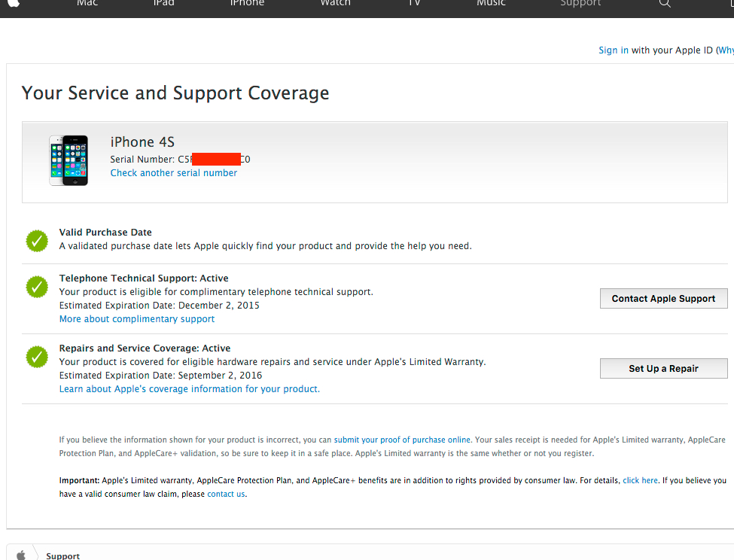This screenshot has height=560, width=734.
Task: Follow the Check another serial number link
Action: click(x=173, y=173)
